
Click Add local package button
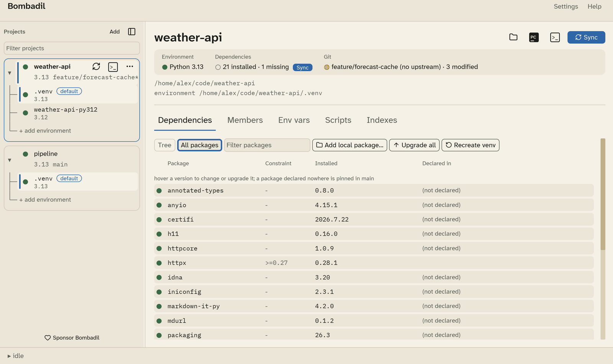click(x=350, y=145)
